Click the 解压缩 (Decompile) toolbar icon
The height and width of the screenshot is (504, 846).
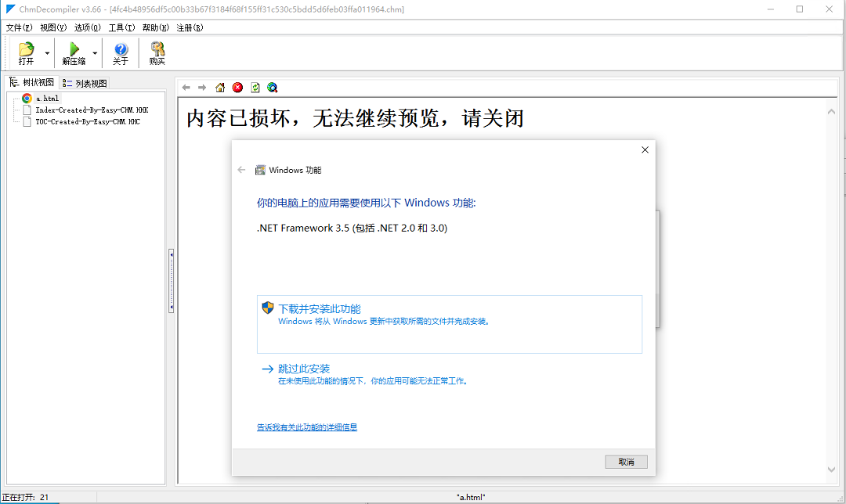click(74, 52)
